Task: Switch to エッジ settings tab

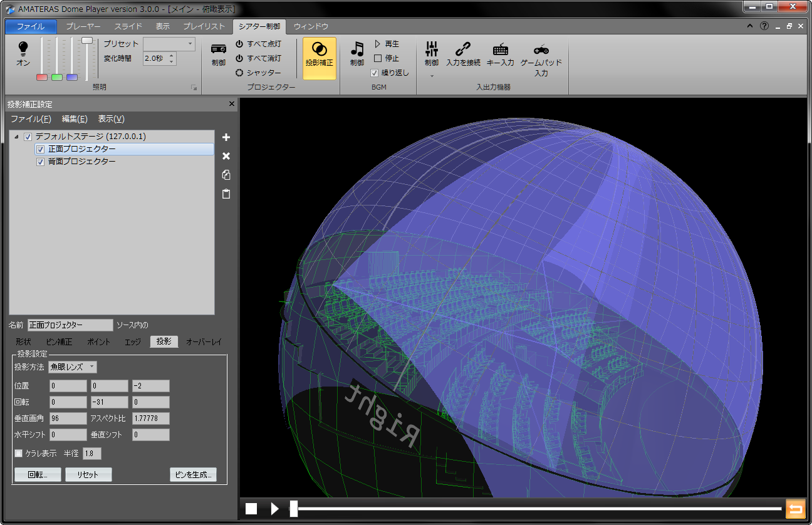Action: click(x=133, y=342)
